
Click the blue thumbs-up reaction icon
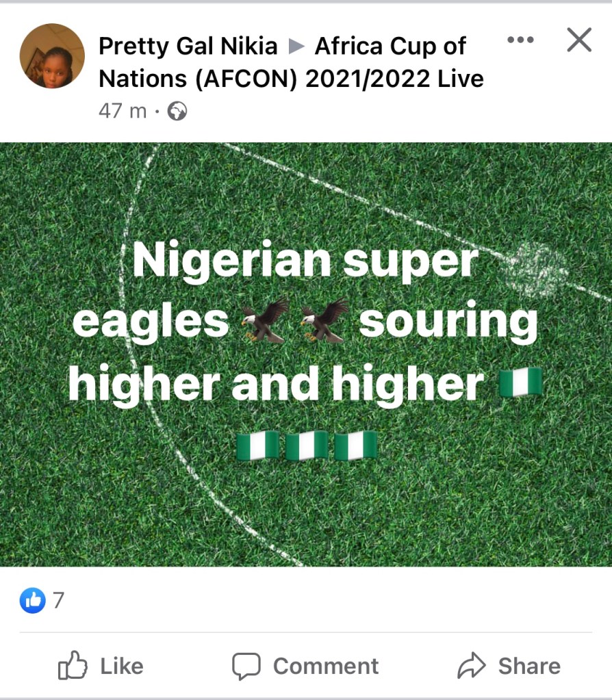pyautogui.click(x=33, y=601)
